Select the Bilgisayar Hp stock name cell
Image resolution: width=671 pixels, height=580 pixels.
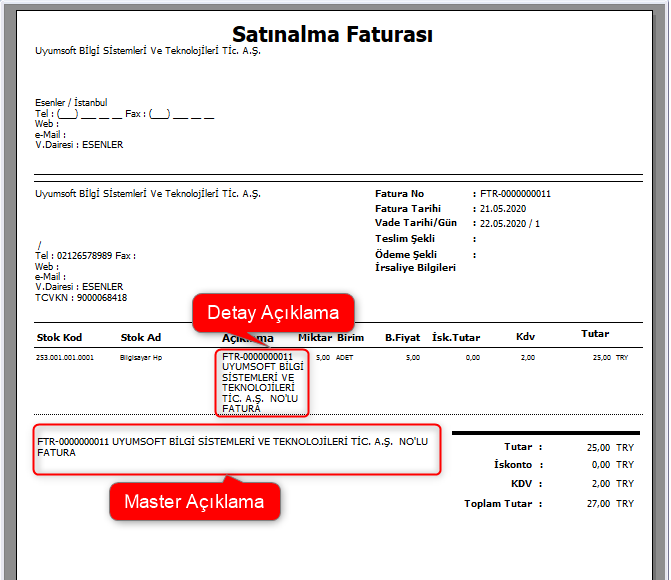pos(141,357)
